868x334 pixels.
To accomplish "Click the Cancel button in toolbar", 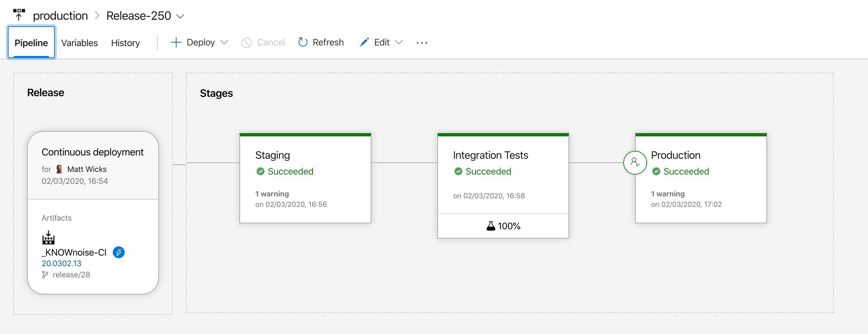I will tap(263, 42).
